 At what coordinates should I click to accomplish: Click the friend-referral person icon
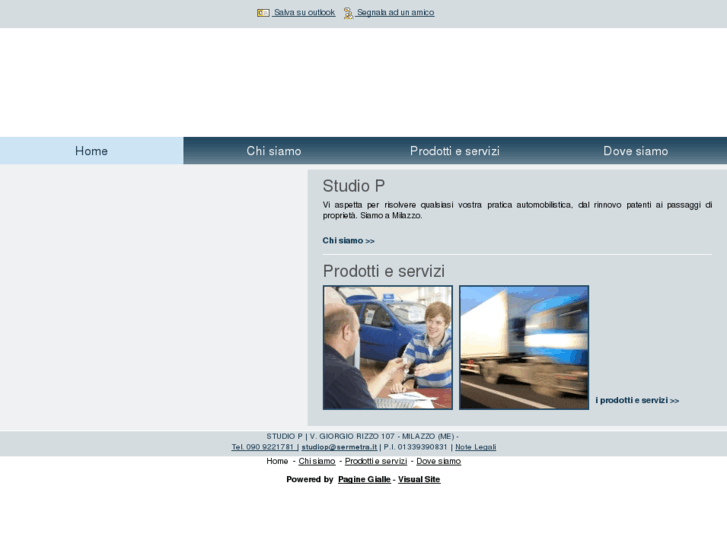[348, 13]
